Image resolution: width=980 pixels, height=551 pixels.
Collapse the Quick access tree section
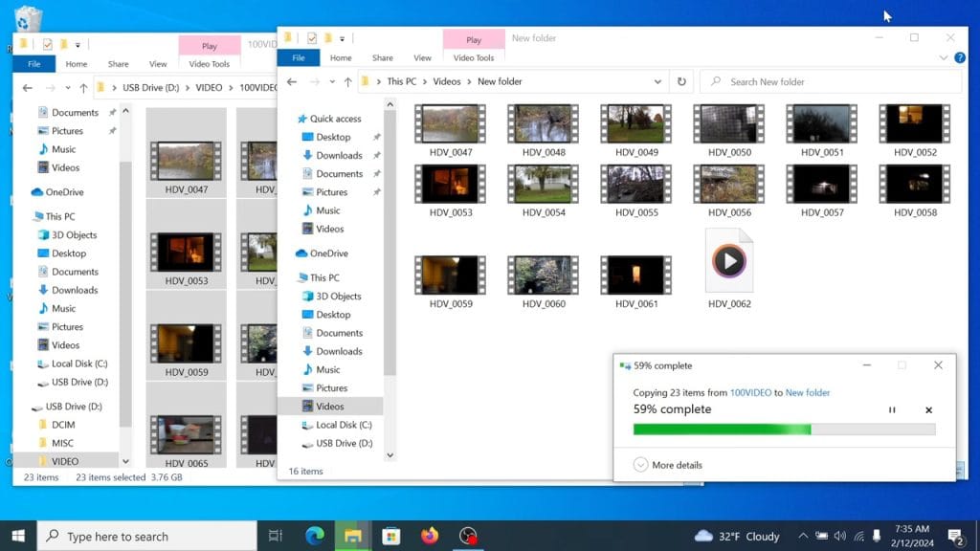pos(292,119)
